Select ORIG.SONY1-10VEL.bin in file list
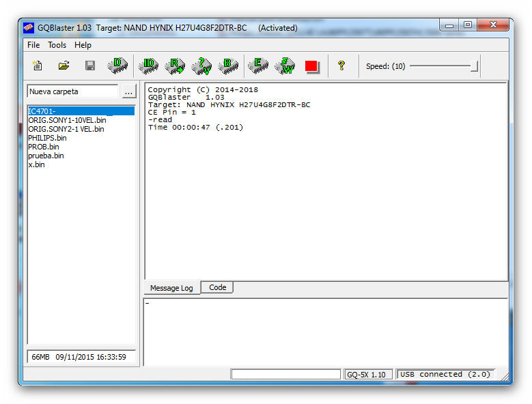Viewport: 532px width, 404px height. (x=67, y=120)
